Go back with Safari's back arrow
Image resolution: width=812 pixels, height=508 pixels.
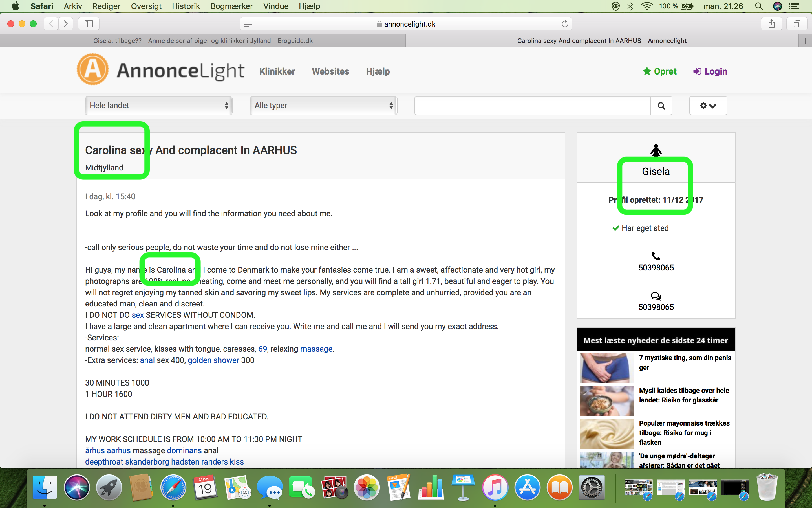coord(51,23)
